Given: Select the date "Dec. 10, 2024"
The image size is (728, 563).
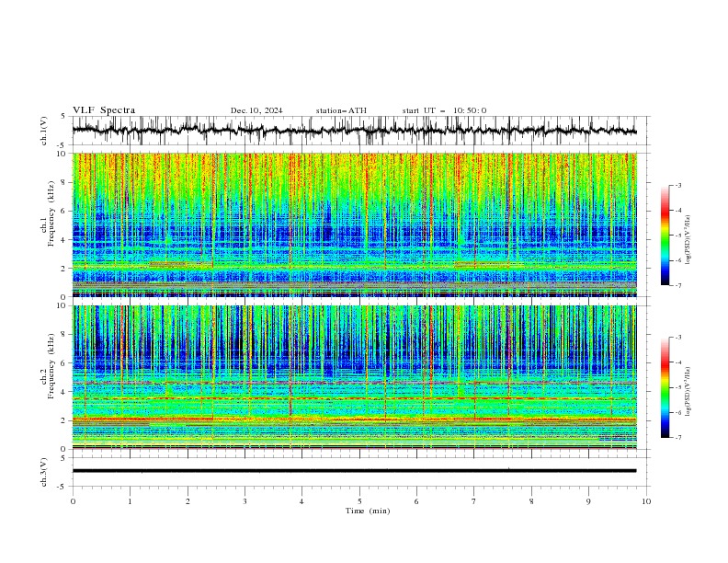Looking at the screenshot, I should point(256,110).
